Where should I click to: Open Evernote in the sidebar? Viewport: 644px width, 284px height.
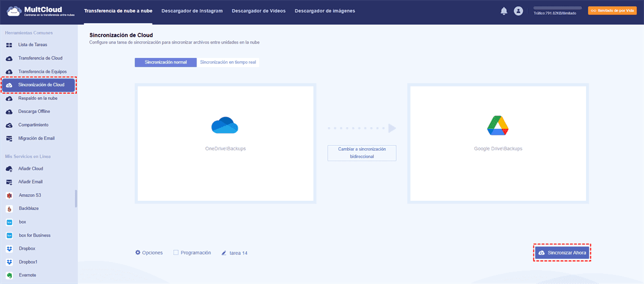28,275
